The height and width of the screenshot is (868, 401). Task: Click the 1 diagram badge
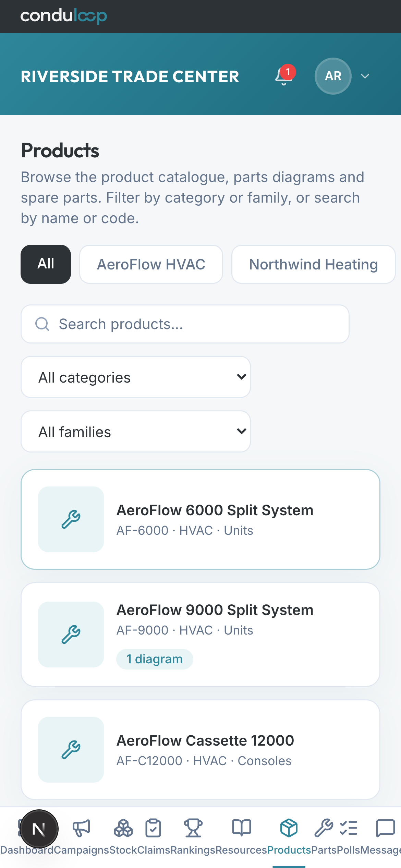pyautogui.click(x=155, y=659)
